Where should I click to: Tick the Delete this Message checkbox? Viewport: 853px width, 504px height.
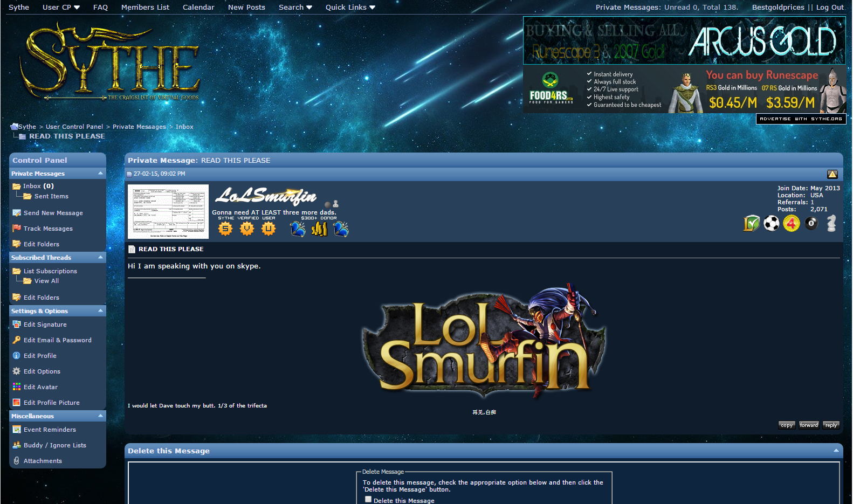click(x=368, y=499)
